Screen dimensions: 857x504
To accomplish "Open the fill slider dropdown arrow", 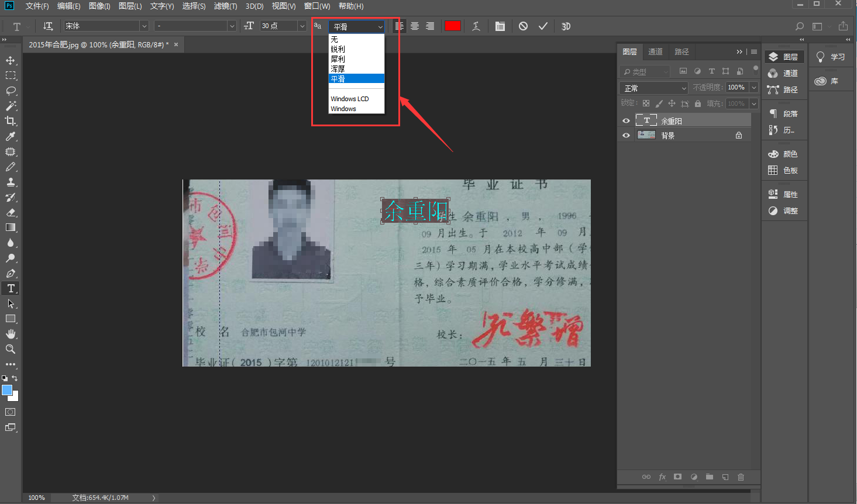I will pyautogui.click(x=754, y=103).
